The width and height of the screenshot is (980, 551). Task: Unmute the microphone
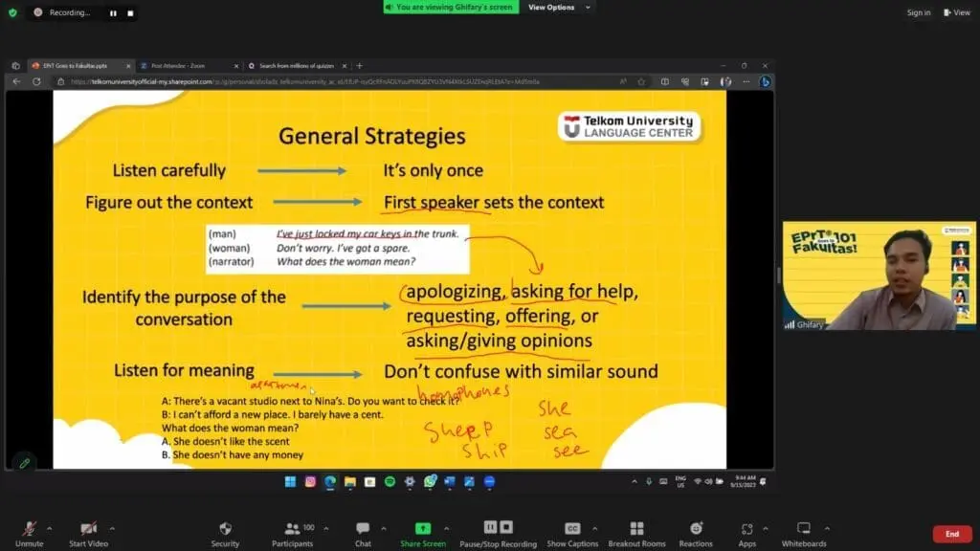29,529
